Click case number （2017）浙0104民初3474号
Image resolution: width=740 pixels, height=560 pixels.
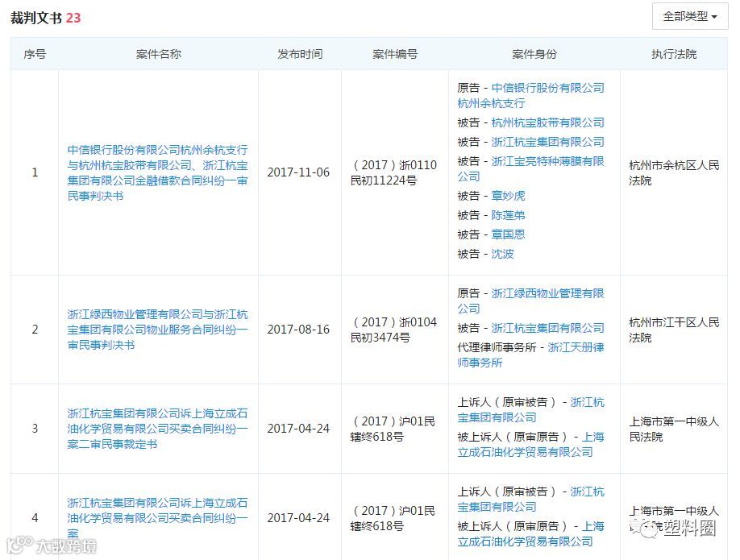393,330
